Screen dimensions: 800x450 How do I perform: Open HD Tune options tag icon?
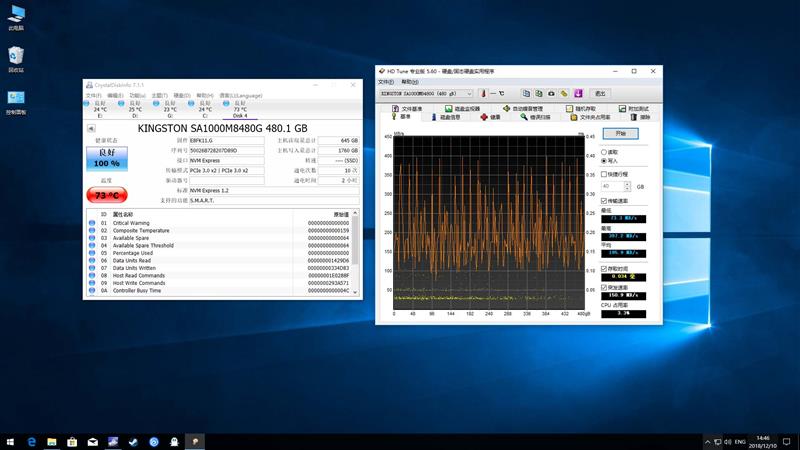click(564, 93)
